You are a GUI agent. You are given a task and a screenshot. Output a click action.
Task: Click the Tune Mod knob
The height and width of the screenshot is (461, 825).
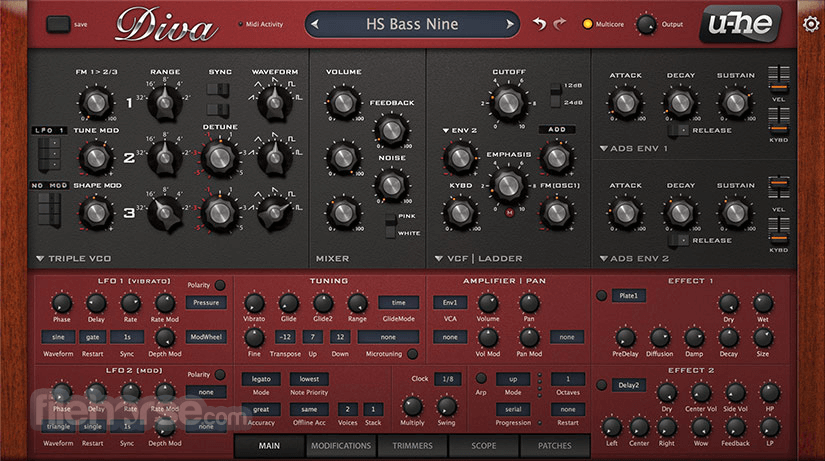pyautogui.click(x=96, y=158)
